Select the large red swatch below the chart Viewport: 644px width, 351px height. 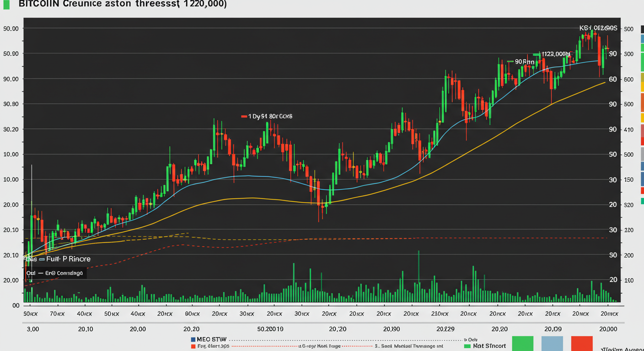click(582, 343)
